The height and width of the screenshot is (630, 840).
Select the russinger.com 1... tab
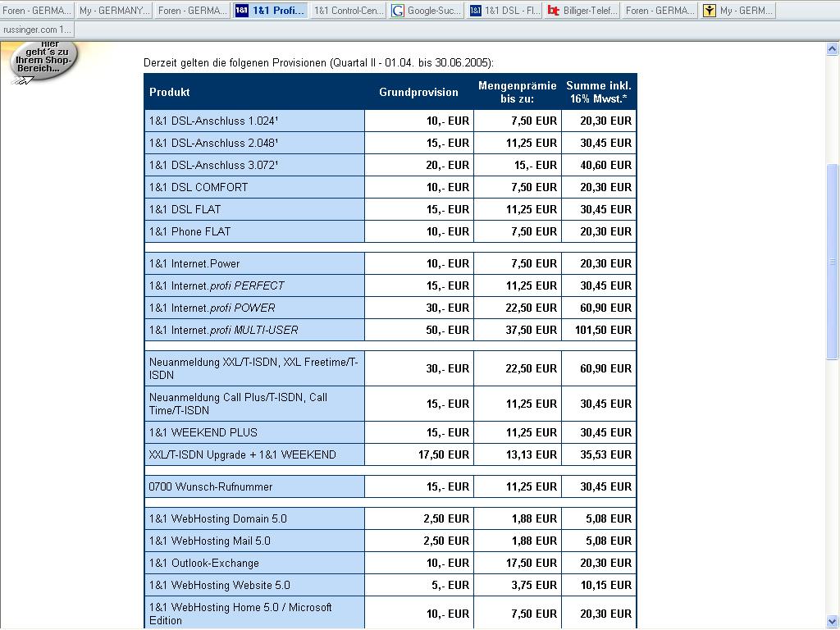(x=37, y=30)
